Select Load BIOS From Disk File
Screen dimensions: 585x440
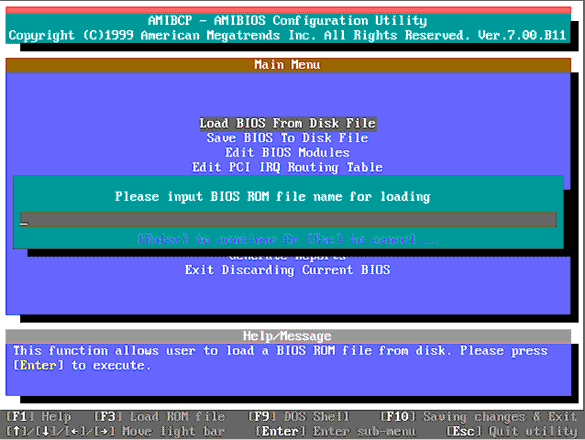coord(288,124)
